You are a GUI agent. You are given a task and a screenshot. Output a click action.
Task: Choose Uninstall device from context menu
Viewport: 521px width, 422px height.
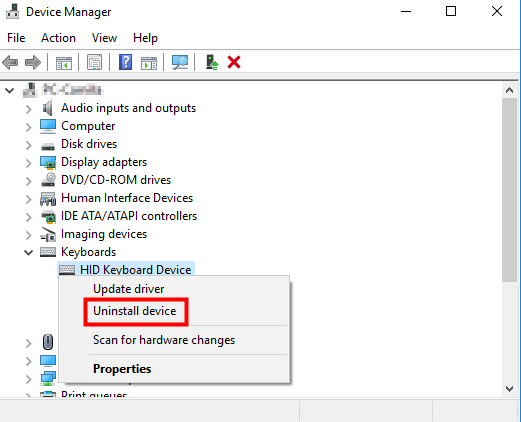pyautogui.click(x=135, y=311)
